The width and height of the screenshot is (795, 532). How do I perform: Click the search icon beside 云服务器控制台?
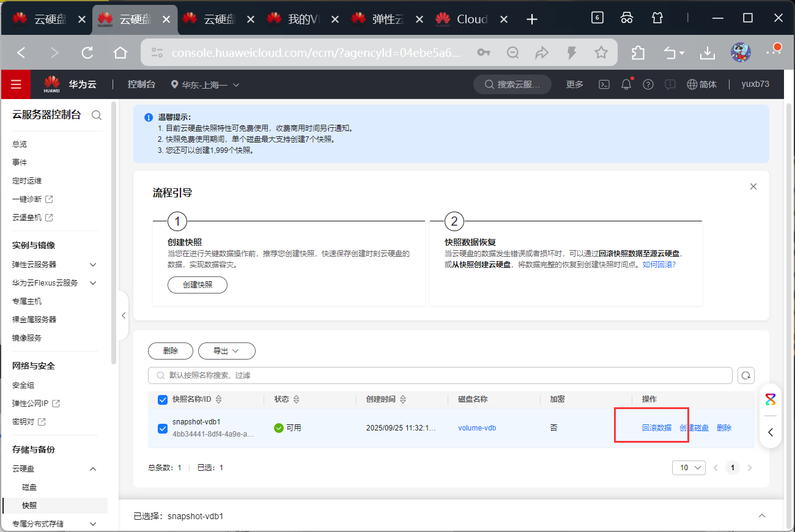pos(97,115)
